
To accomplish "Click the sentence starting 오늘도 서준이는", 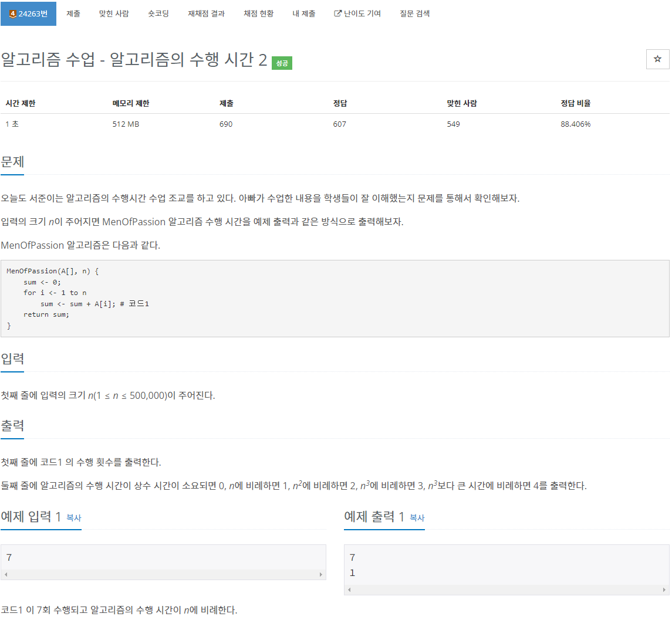I will (260, 198).
